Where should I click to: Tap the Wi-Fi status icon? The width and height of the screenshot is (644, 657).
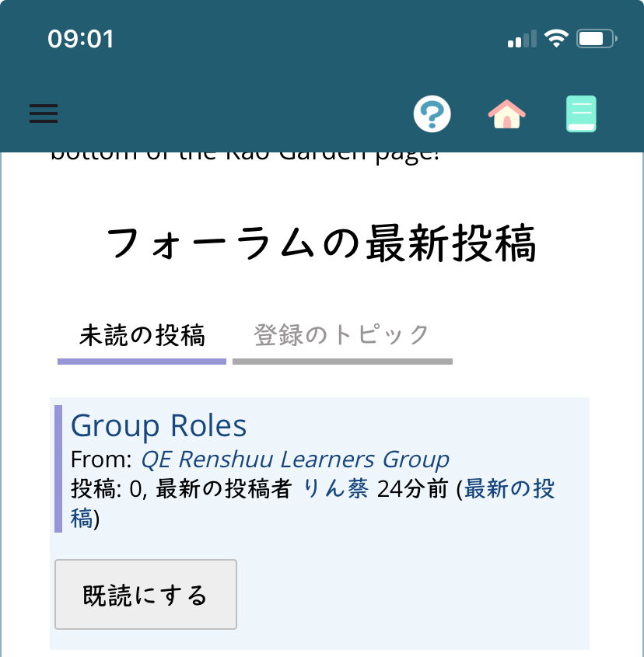(556, 39)
